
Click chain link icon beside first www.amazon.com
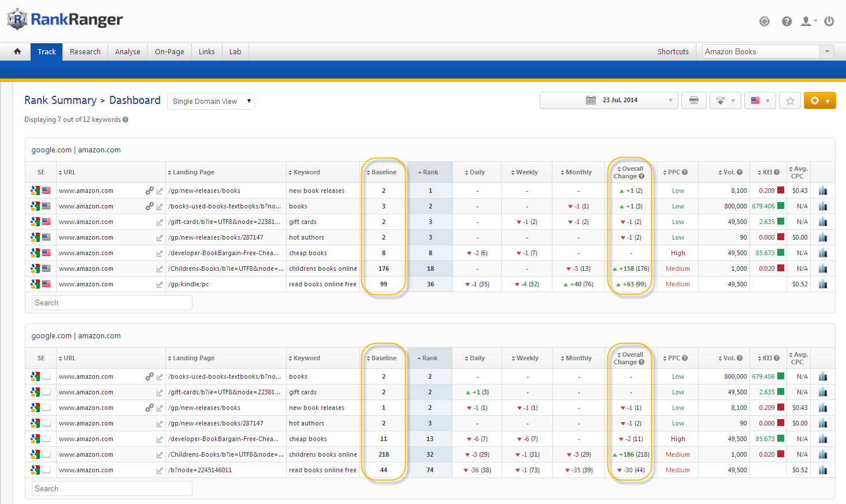pyautogui.click(x=149, y=191)
